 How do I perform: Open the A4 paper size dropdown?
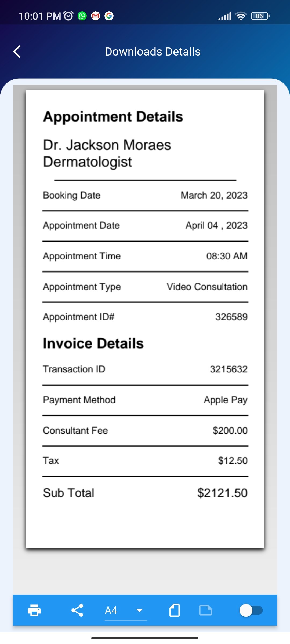[126, 611]
